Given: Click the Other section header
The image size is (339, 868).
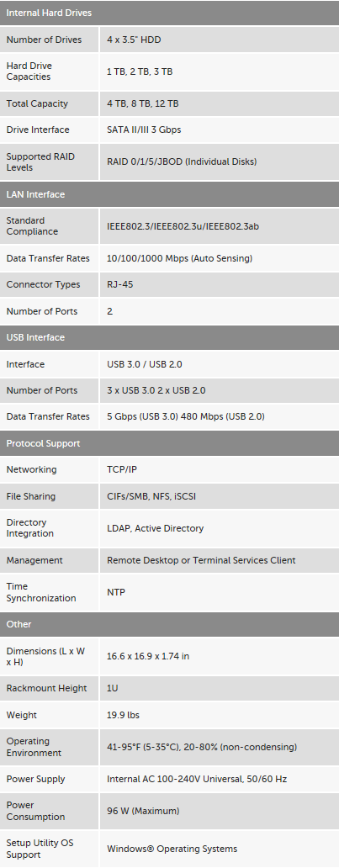Looking at the screenshot, I should point(170,624).
